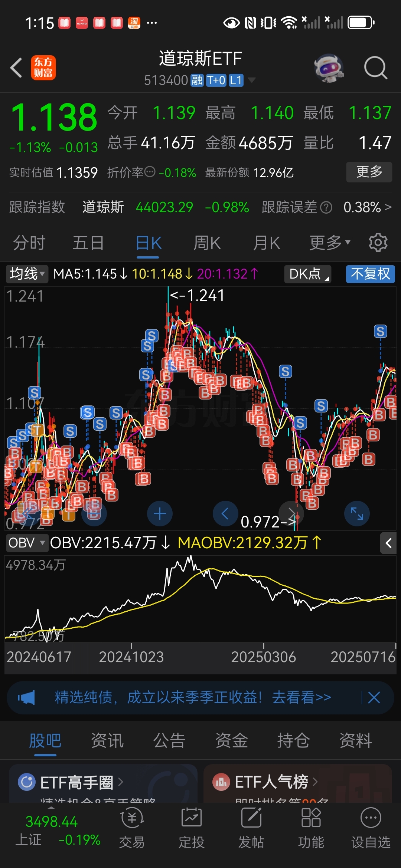Open ETF高手圈 circle icon
401x868 pixels.
tap(27, 782)
